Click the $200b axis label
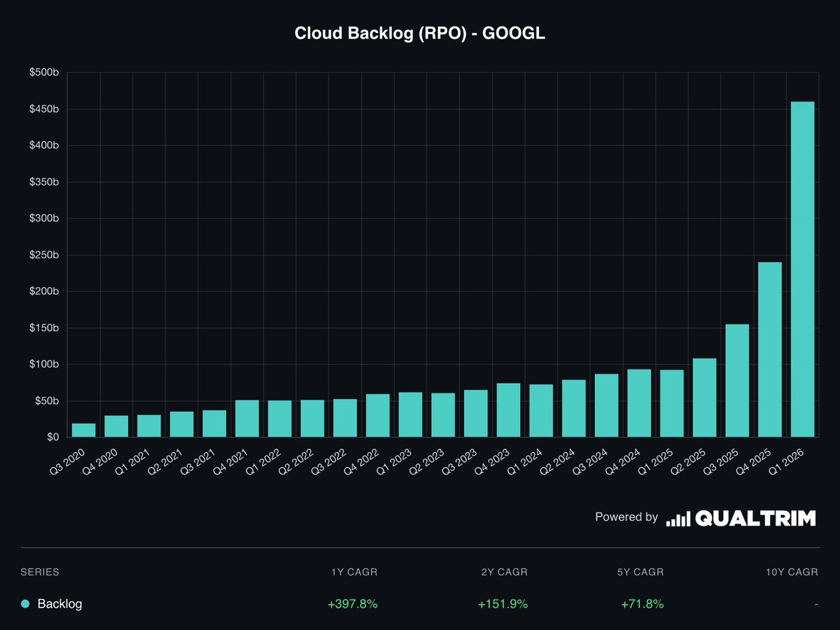This screenshot has width=840, height=630. tap(43, 291)
